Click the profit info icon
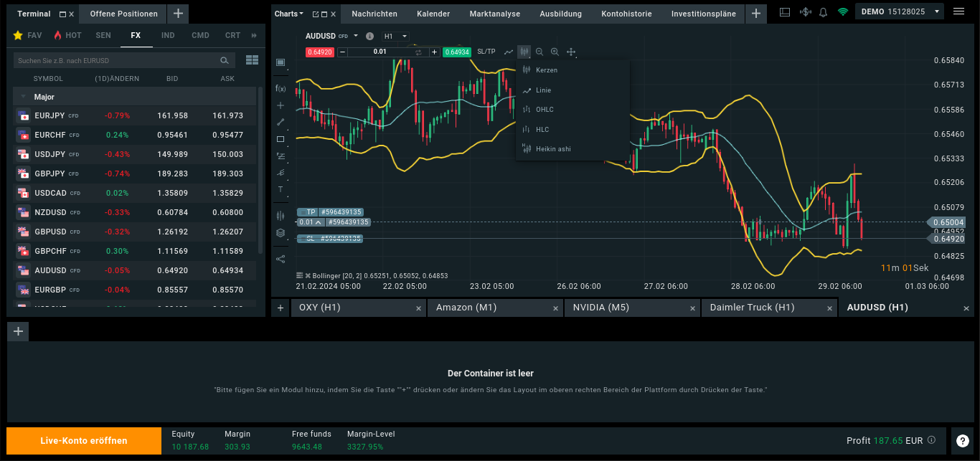980x461 pixels. 931,440
